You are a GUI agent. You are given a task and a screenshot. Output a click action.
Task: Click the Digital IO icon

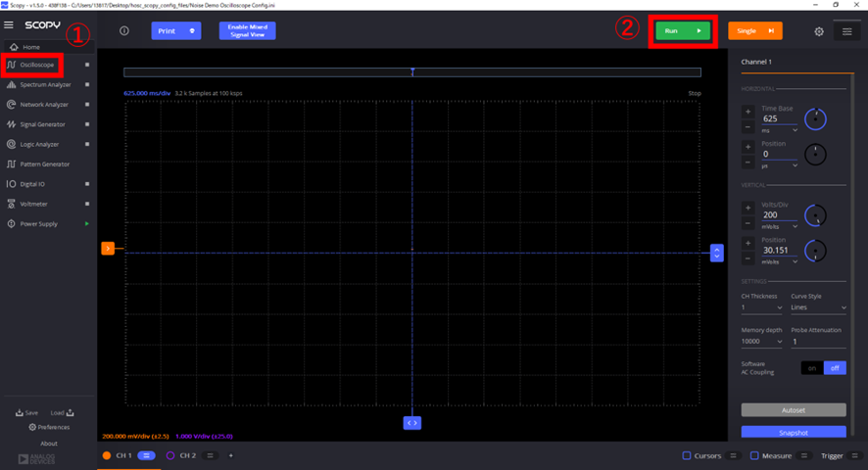coord(11,184)
